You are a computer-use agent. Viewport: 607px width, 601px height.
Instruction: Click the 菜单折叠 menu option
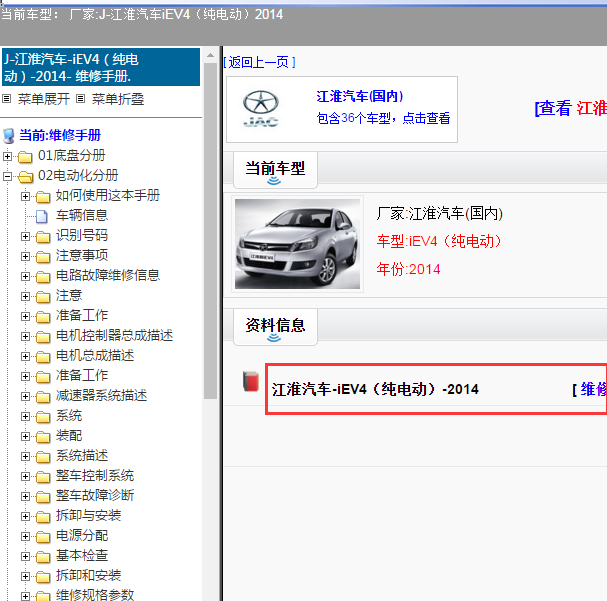click(x=118, y=99)
